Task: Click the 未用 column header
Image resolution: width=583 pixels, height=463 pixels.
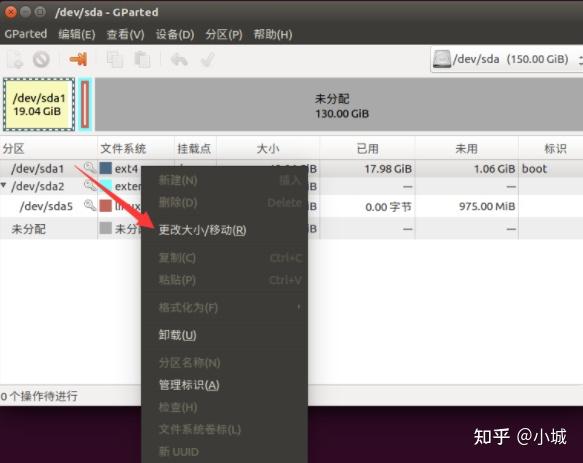Action: (x=467, y=149)
